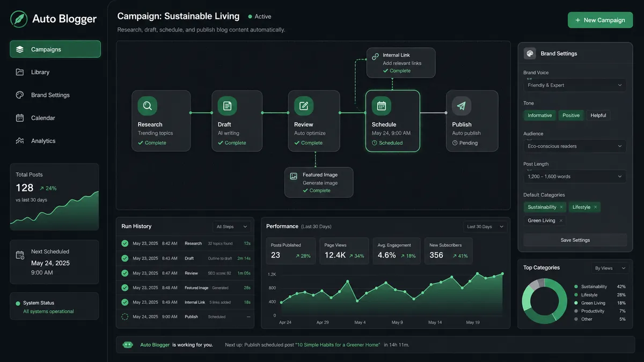Open the Audience dropdown
644x362 pixels.
(x=575, y=146)
